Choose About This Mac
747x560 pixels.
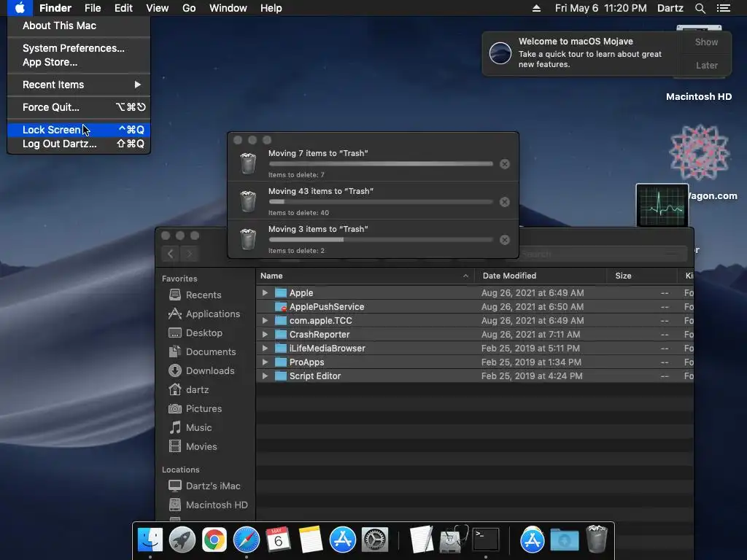pos(79,26)
